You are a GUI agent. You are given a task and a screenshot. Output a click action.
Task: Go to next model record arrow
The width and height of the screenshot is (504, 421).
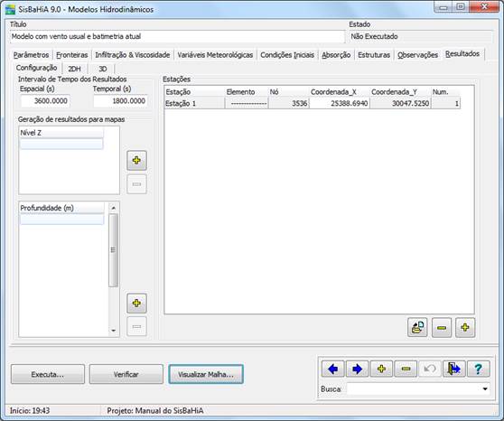(357, 369)
